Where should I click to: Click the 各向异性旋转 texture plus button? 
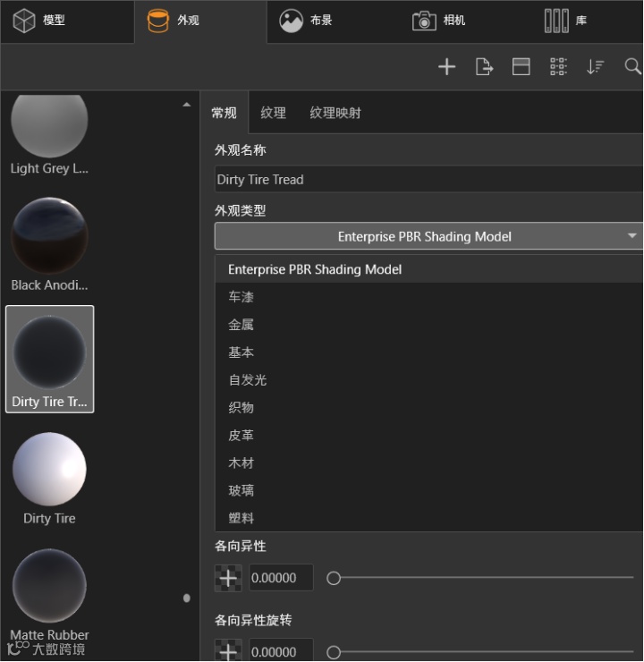point(228,651)
